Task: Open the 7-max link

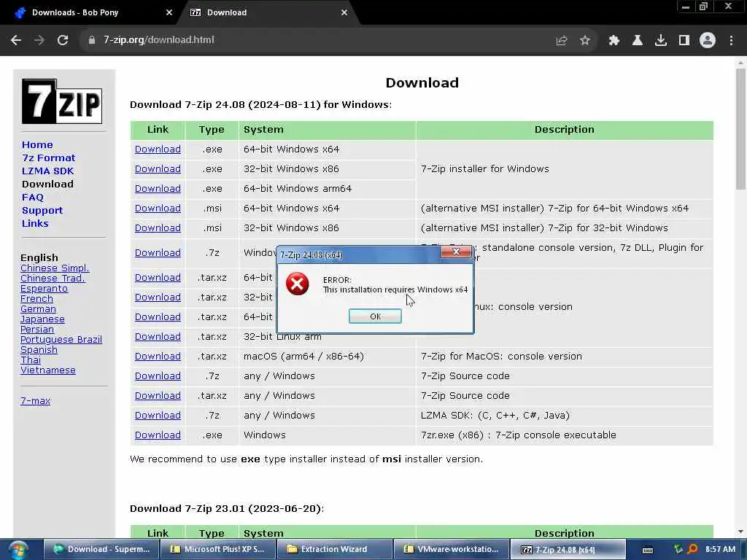Action: coord(35,401)
